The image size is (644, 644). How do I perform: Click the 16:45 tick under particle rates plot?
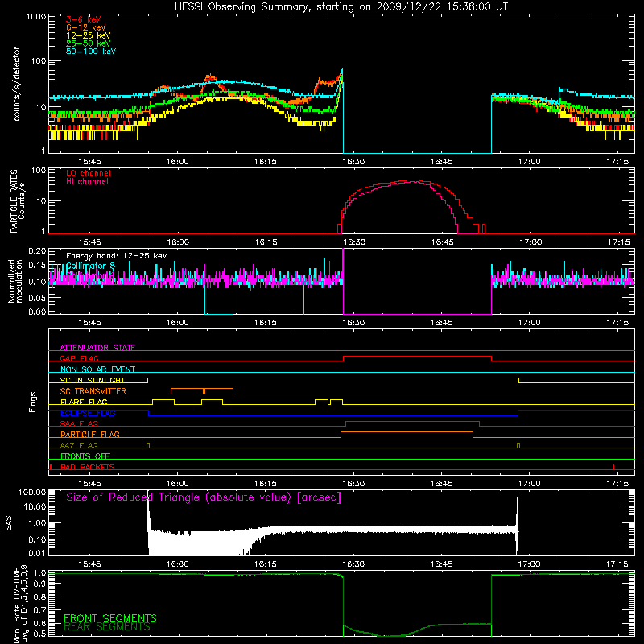[442, 242]
